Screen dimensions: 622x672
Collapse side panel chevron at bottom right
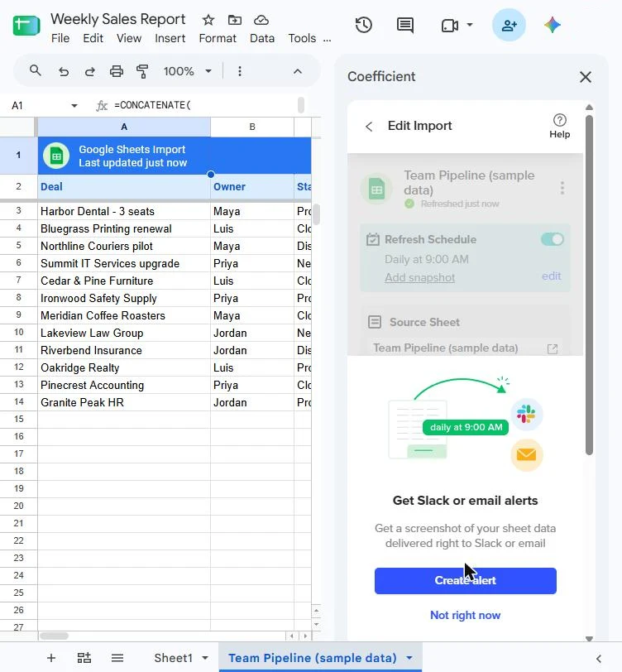599,658
